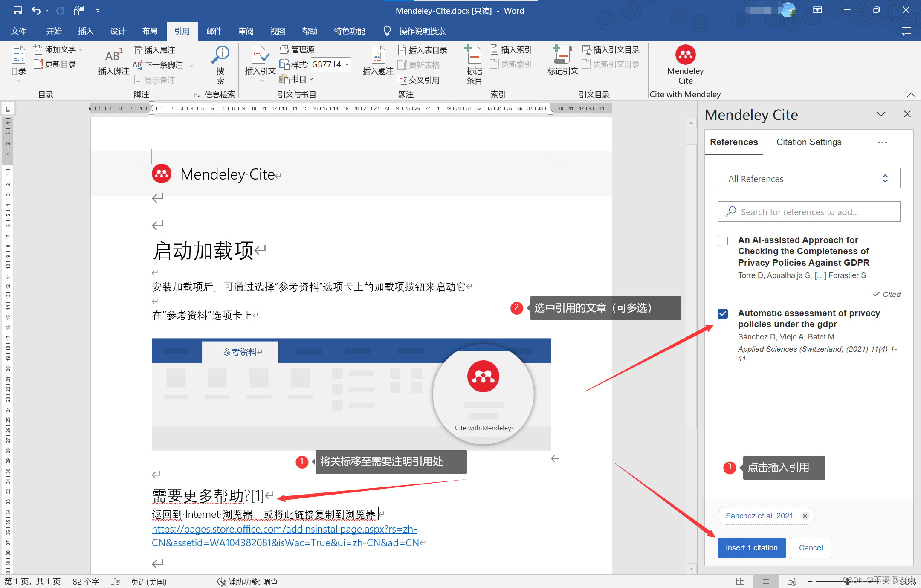Viewport: 921px width, 588px height.
Task: Click the Save icon in quick access toolbar
Action: point(17,11)
